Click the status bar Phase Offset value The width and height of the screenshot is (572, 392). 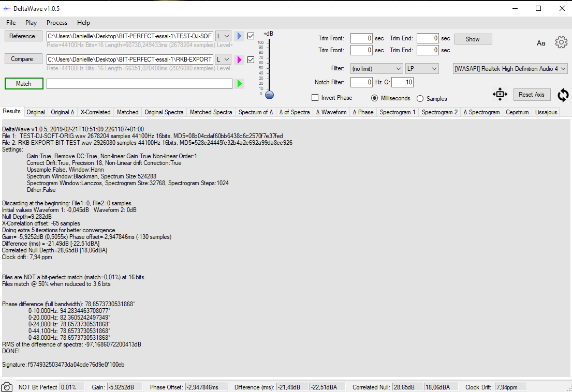click(206, 387)
